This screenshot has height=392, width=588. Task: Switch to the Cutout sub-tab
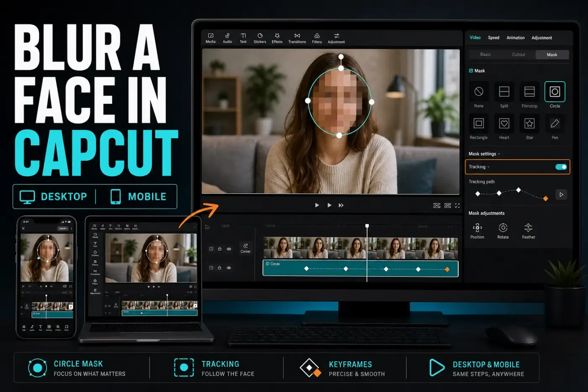[519, 55]
